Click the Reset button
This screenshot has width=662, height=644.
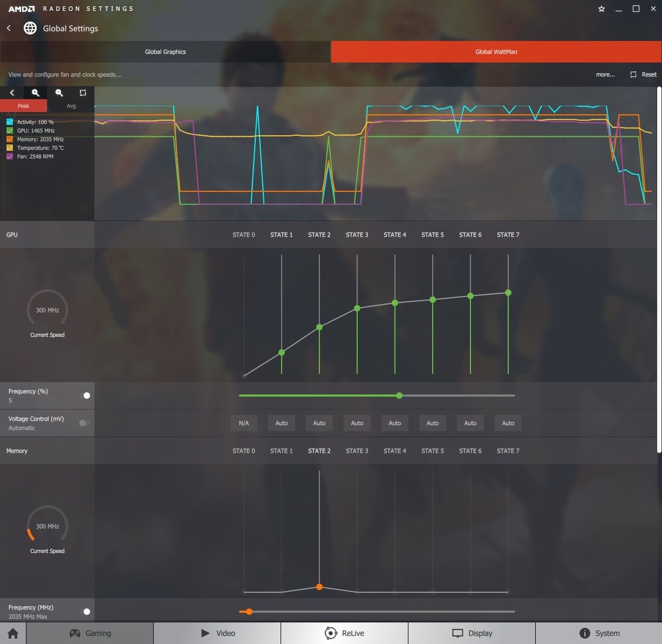click(649, 74)
